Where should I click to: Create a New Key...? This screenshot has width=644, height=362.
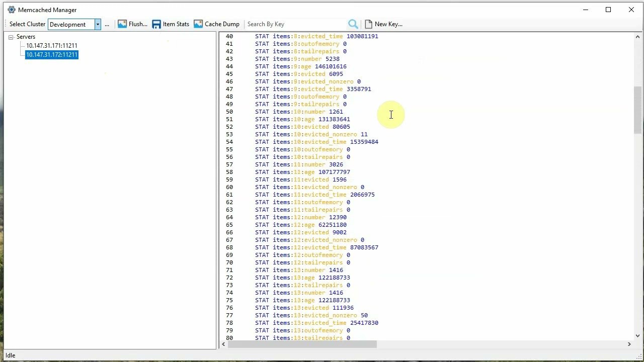(388, 24)
